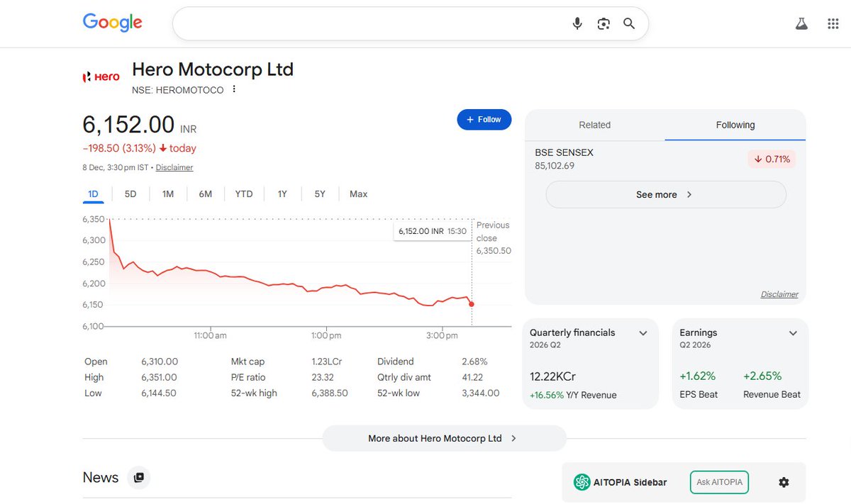This screenshot has width=851, height=504.
Task: Expand the Quarterly financials card
Action: (643, 332)
